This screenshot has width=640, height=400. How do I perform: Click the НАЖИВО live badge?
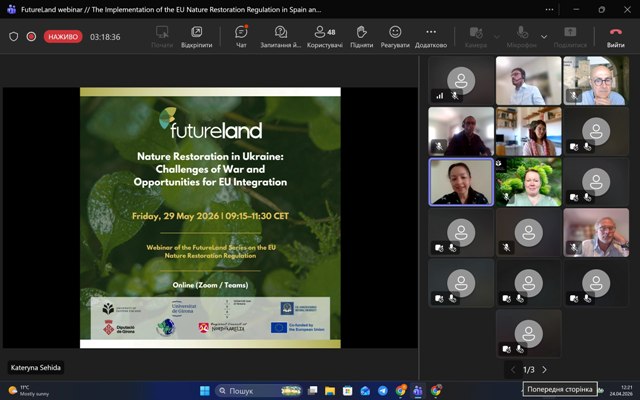tap(63, 37)
